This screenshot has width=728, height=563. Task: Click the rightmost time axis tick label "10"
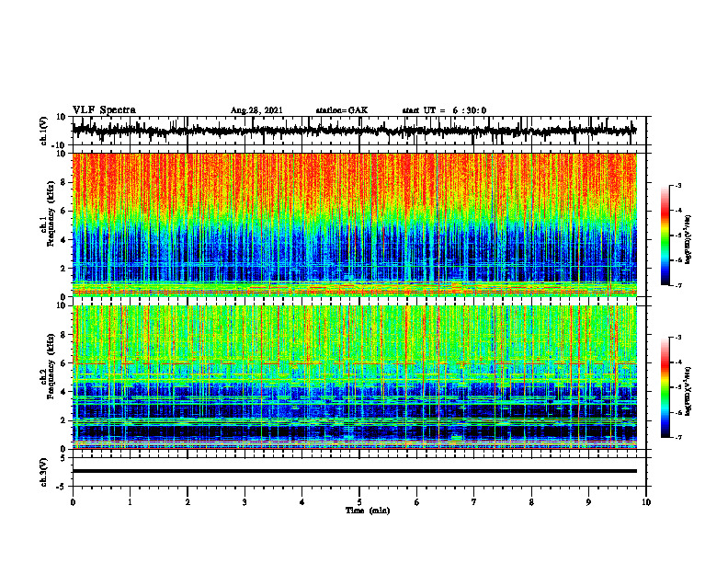tap(646, 502)
